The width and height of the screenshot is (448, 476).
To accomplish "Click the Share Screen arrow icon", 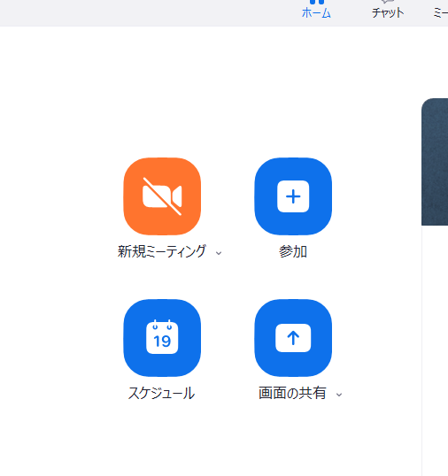I will (293, 338).
